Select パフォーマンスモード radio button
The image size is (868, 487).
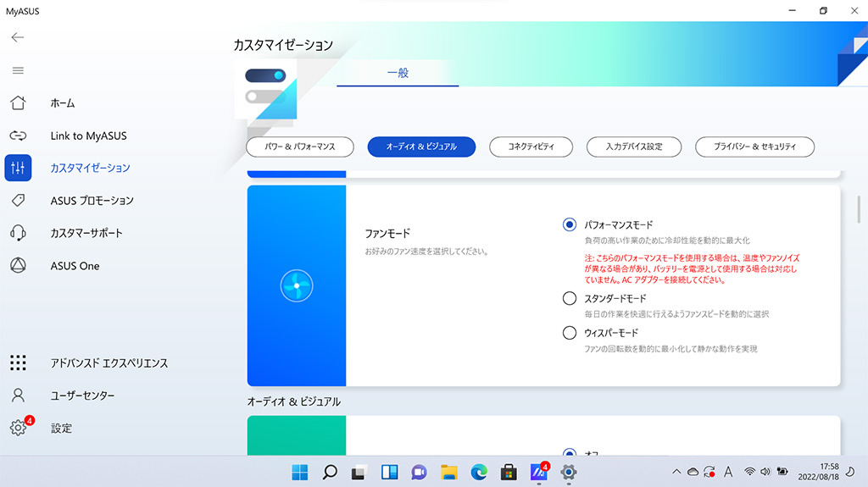tap(570, 224)
